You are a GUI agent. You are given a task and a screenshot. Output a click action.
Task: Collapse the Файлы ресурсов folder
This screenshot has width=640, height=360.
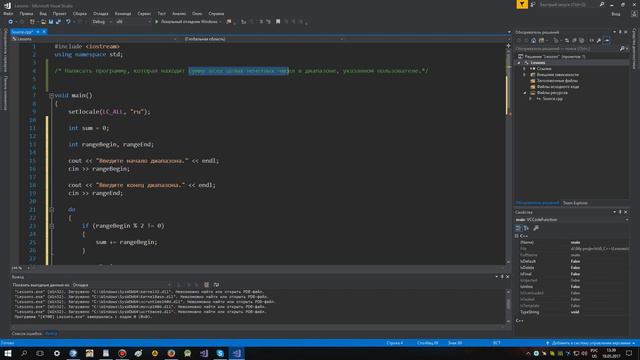525,93
